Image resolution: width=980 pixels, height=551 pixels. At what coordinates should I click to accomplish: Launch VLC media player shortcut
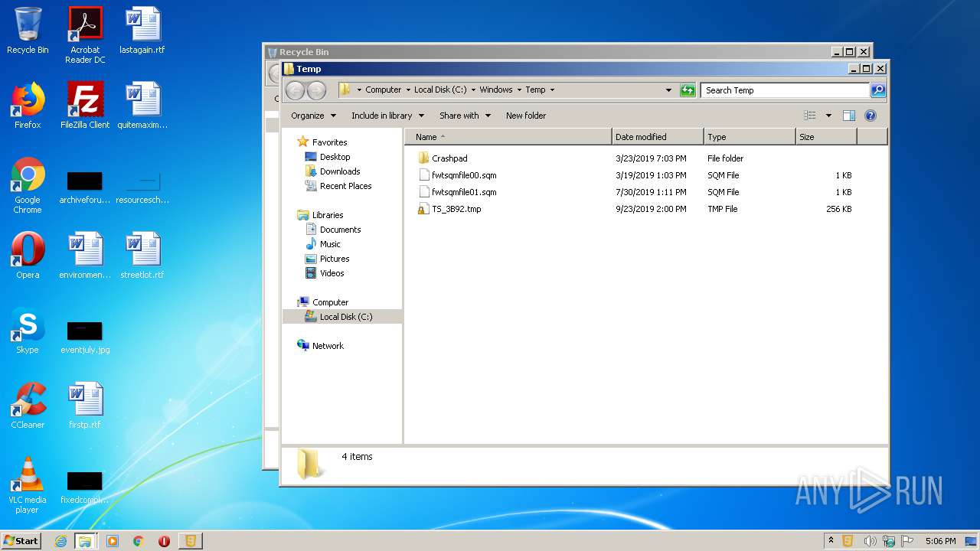point(28,485)
